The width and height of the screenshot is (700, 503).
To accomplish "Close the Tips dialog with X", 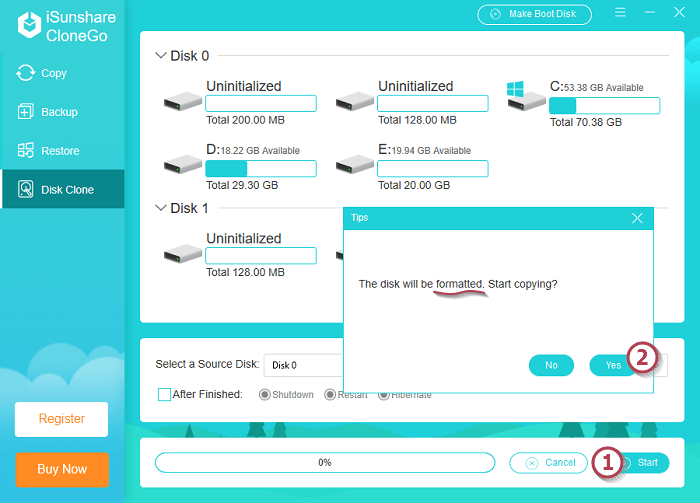I will pyautogui.click(x=637, y=217).
